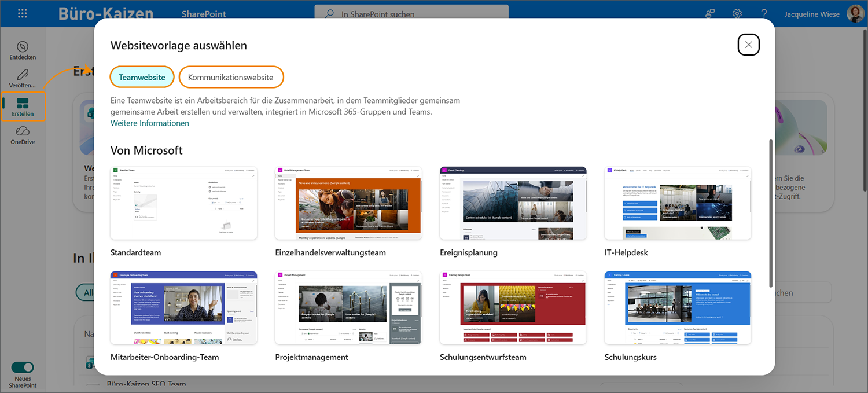Select the Ereignisplanung template thumbnail
This screenshot has height=393, width=868.
[513, 203]
